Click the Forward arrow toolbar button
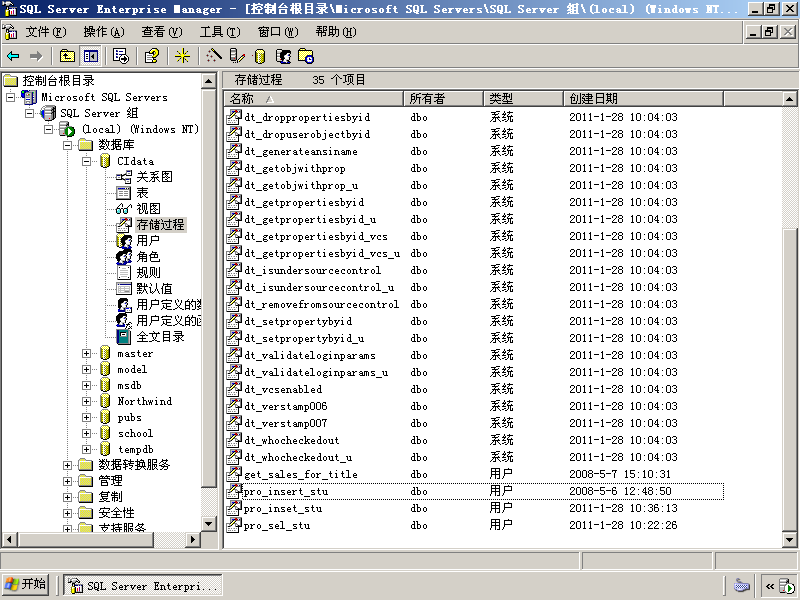Image resolution: width=800 pixels, height=600 pixels. (36, 56)
